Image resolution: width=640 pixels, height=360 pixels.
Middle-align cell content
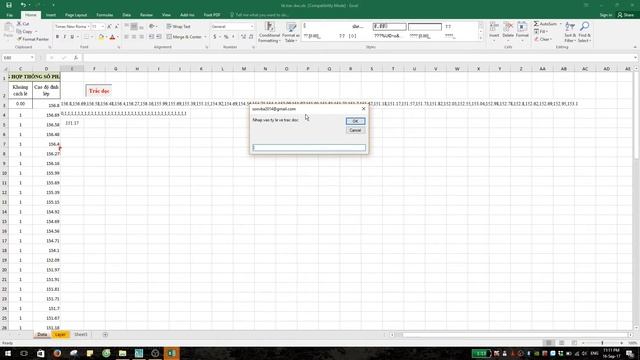coord(134,27)
